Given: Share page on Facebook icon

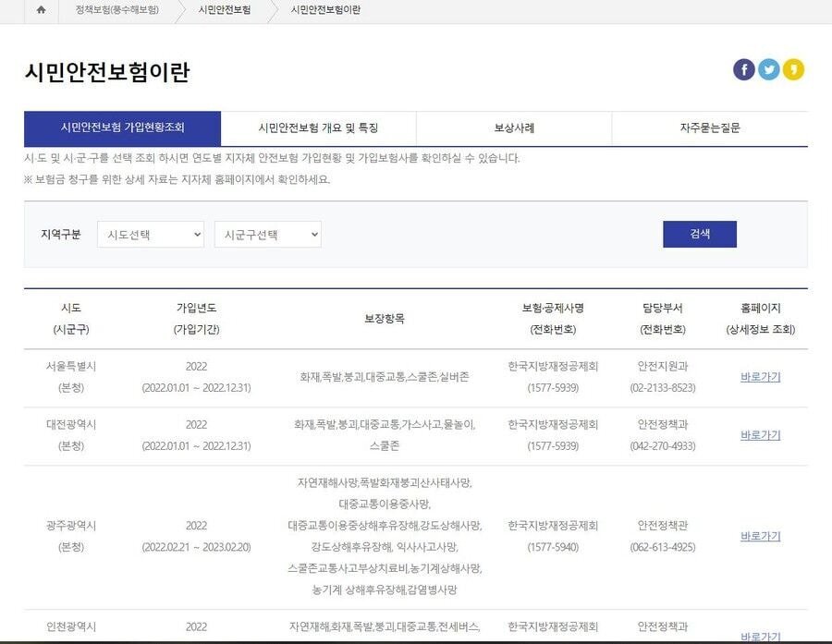Looking at the screenshot, I should [x=744, y=69].
